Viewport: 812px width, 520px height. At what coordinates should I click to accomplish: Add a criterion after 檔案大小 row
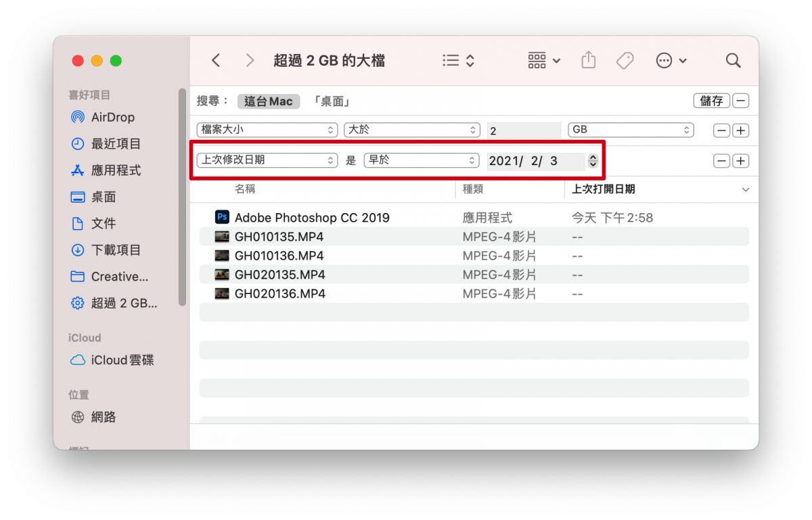[x=741, y=131]
